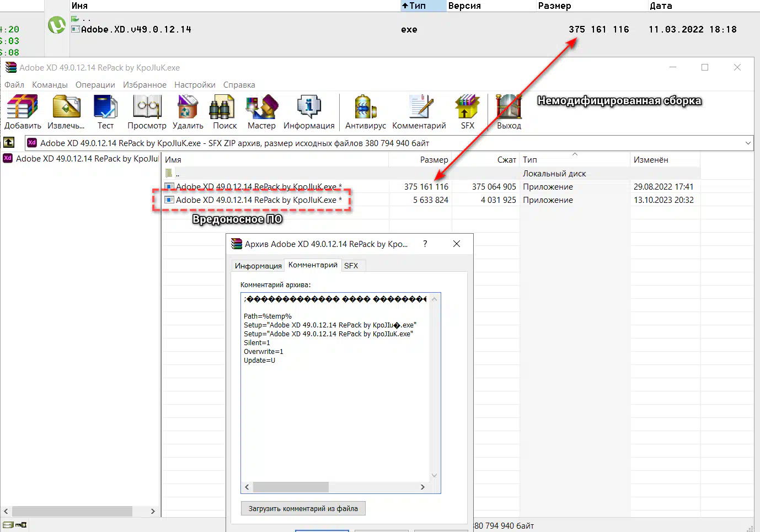Viewport: 760px width, 532px height.
Task: Click the uTorrent icon in the background window
Action: point(56,24)
